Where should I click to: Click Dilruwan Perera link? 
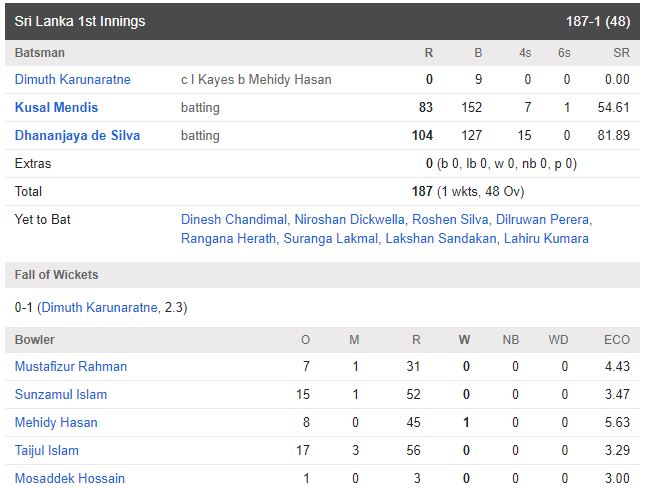point(542,219)
